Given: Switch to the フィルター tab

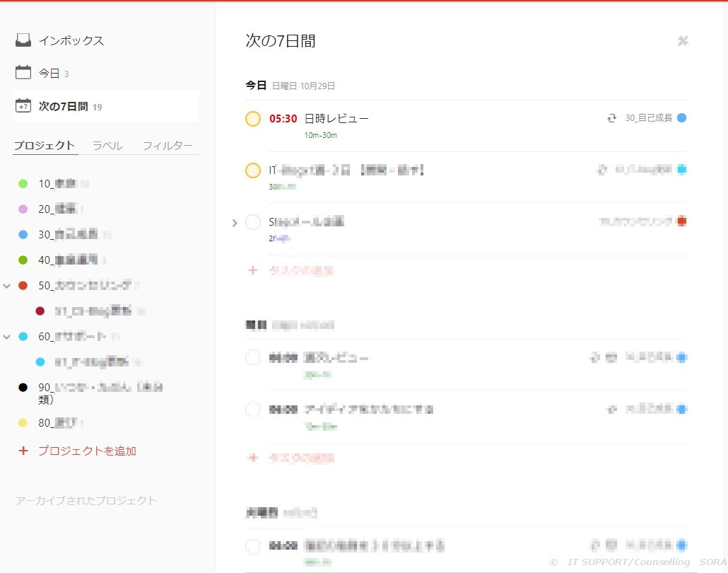Looking at the screenshot, I should coord(168,146).
